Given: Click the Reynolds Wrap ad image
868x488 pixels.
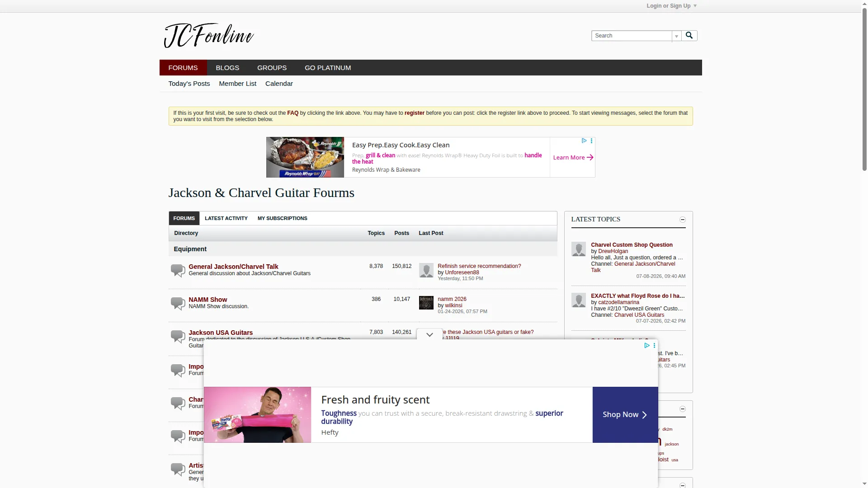Looking at the screenshot, I should pos(305,157).
